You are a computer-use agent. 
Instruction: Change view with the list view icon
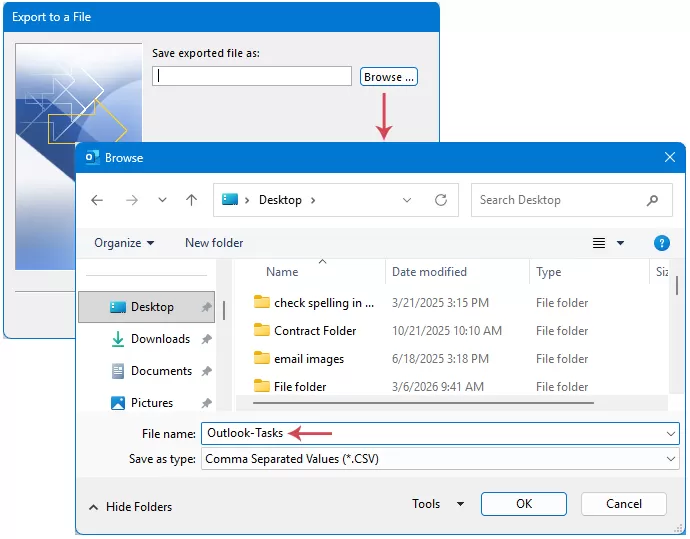[x=598, y=243]
